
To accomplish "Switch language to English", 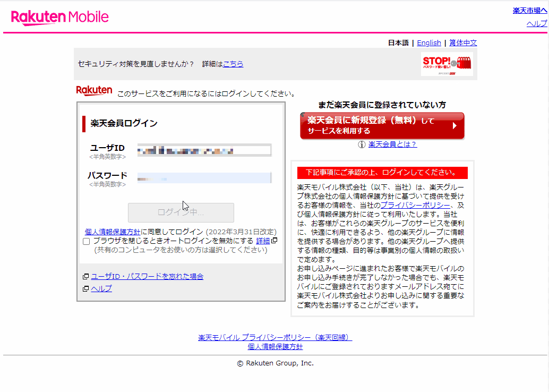I will pos(429,42).
